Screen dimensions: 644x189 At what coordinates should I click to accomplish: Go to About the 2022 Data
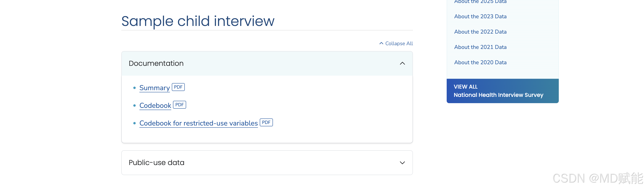click(x=480, y=32)
